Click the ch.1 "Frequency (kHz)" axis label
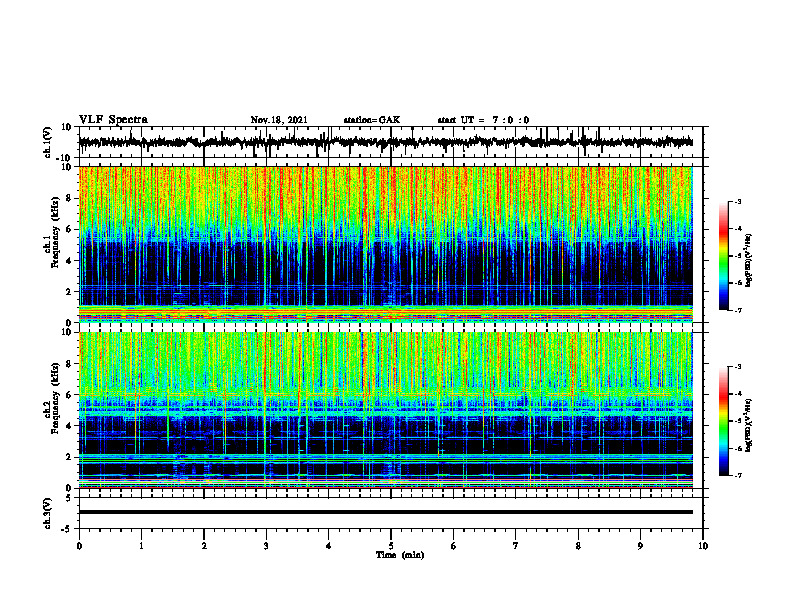The width and height of the screenshot is (792, 612). coord(55,233)
